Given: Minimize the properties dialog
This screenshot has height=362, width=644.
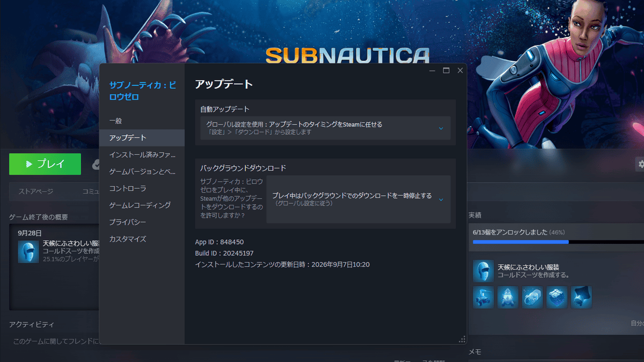Looking at the screenshot, I should 433,70.
